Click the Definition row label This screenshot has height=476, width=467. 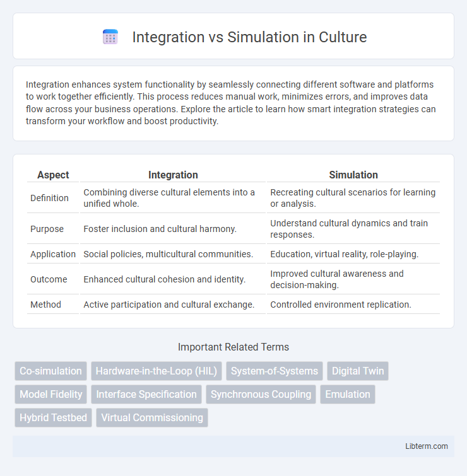pyautogui.click(x=49, y=198)
